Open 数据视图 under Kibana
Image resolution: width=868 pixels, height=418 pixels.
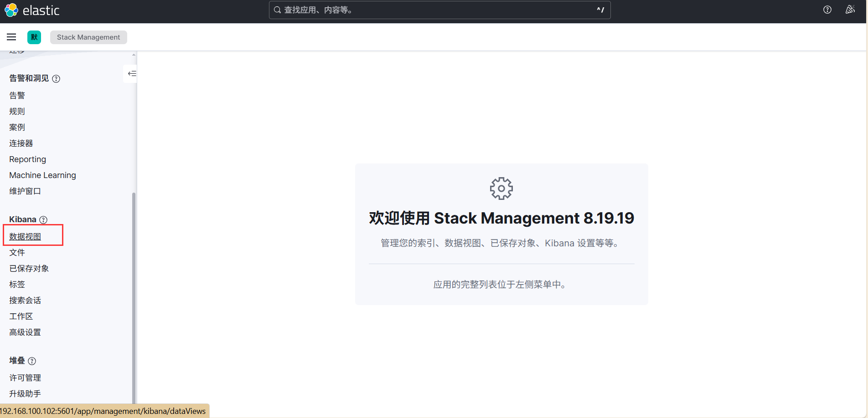[x=25, y=237]
